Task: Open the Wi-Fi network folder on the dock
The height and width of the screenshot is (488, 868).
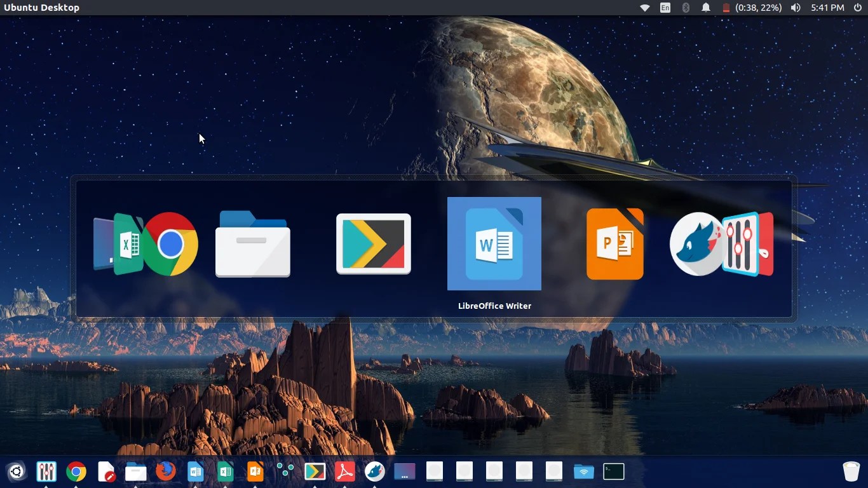Action: [x=584, y=471]
